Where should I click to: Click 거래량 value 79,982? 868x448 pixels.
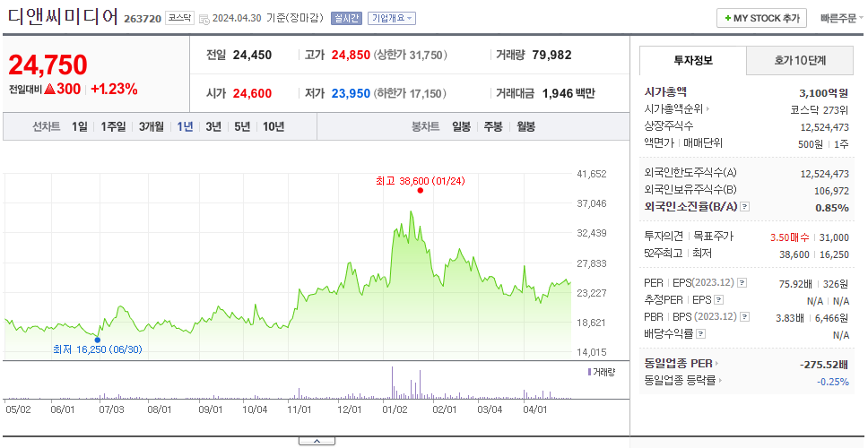coord(551,55)
